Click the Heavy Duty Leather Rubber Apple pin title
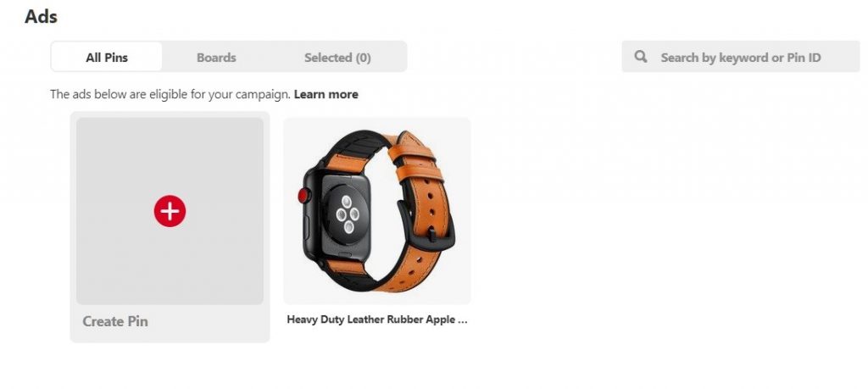Image resolution: width=868 pixels, height=389 pixels. (x=377, y=320)
